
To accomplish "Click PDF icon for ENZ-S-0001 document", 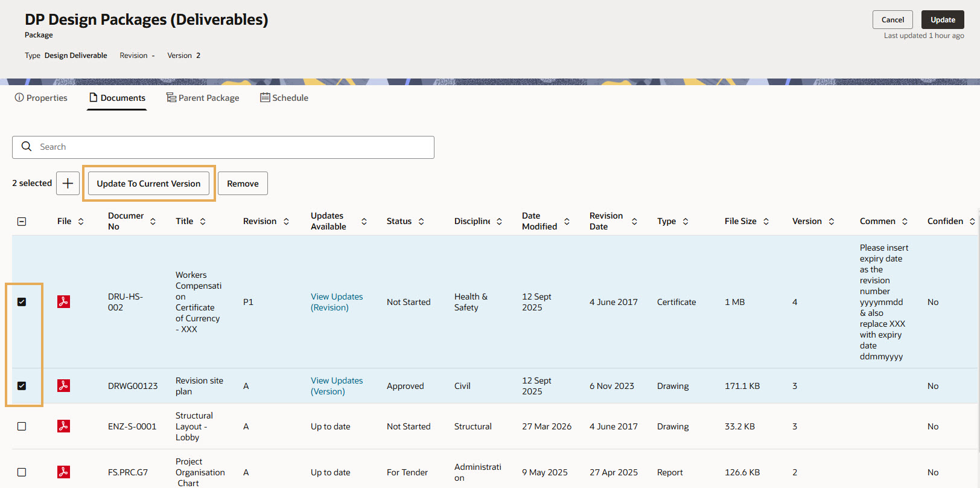I will pos(63,426).
